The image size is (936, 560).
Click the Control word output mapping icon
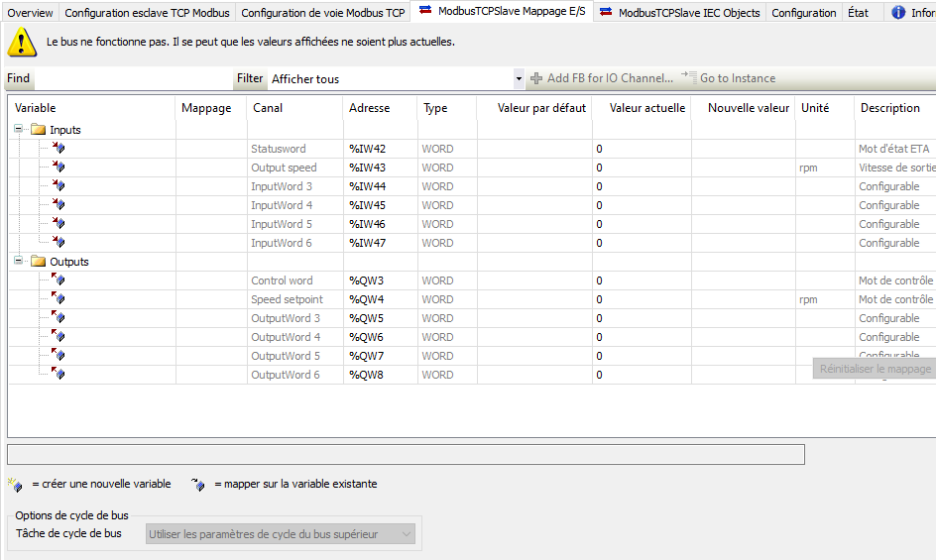(58, 280)
